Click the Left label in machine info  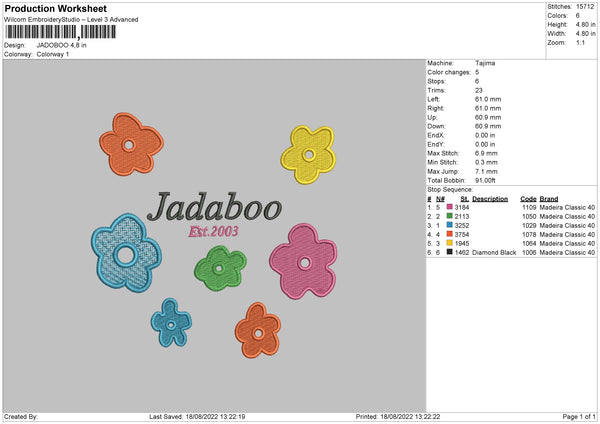click(434, 99)
